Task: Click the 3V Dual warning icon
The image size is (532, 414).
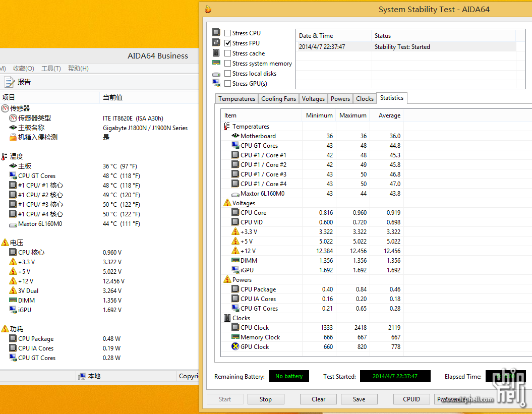Action: tap(13, 290)
